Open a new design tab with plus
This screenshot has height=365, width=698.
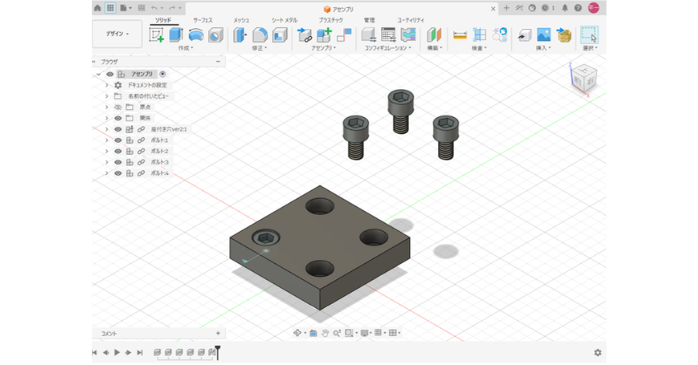coord(506,8)
